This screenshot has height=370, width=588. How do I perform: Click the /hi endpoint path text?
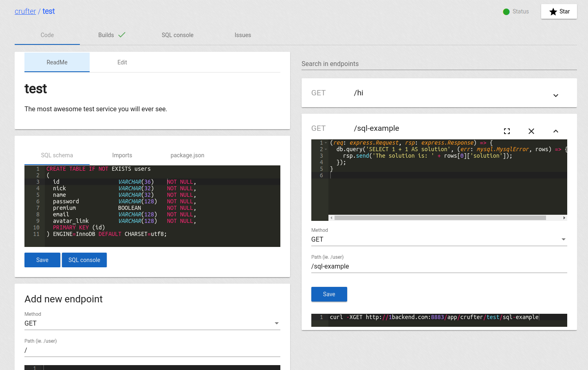point(359,93)
